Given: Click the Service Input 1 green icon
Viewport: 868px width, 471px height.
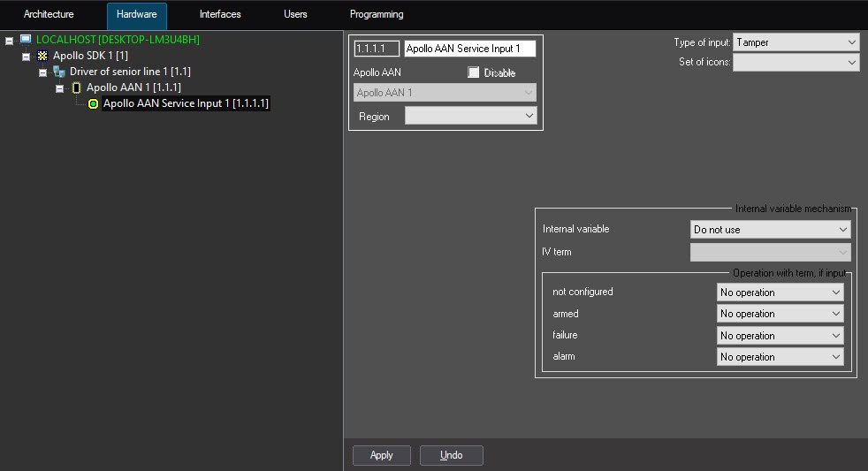Looking at the screenshot, I should coord(93,104).
